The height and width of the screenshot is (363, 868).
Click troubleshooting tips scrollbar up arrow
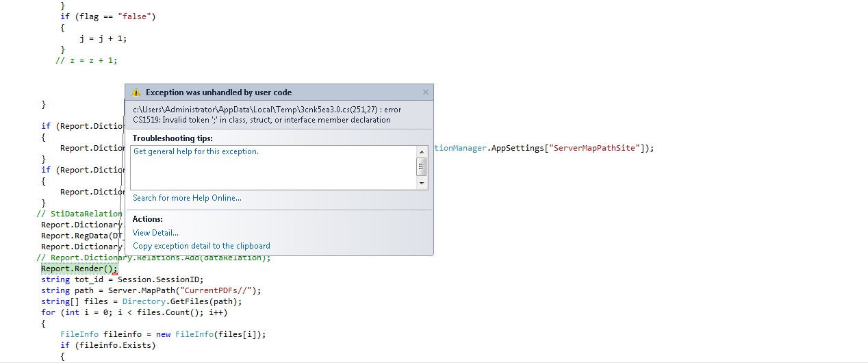422,151
